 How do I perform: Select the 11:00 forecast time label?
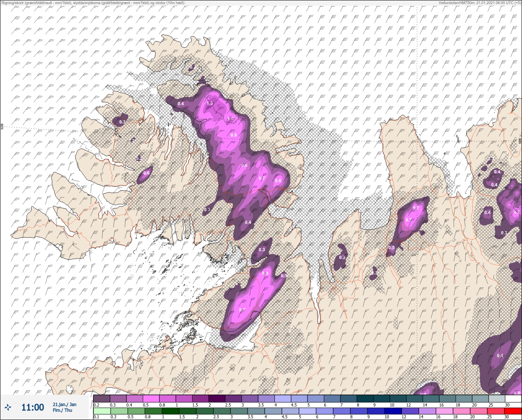click(33, 407)
